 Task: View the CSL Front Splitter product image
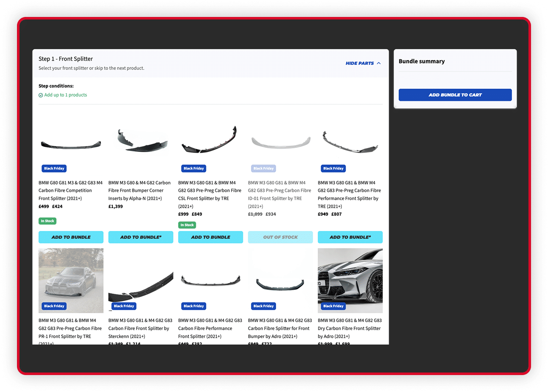210,141
